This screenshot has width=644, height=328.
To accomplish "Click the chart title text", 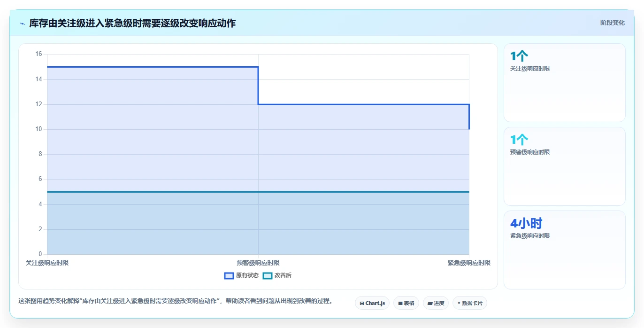I will (132, 23).
